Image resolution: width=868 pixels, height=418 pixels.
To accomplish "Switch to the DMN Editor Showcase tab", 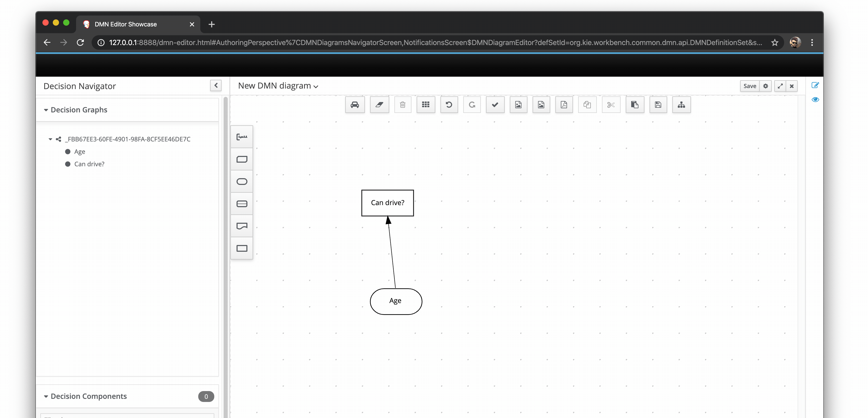I will (126, 24).
